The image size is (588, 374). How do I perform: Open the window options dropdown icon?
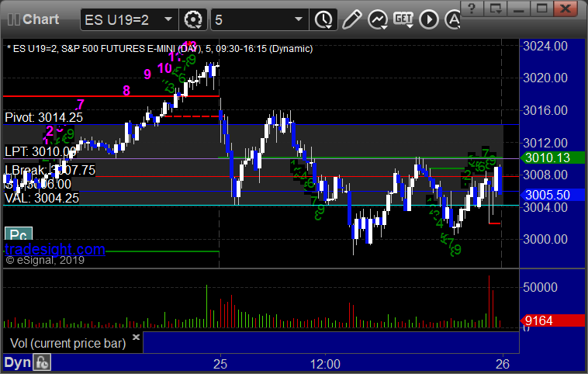click(495, 9)
